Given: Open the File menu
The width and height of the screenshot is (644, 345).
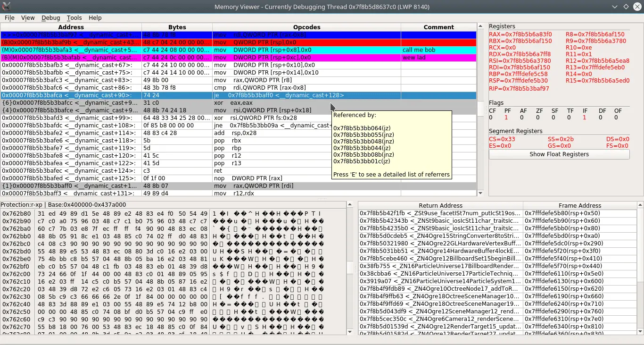Looking at the screenshot, I should (x=9, y=17).
